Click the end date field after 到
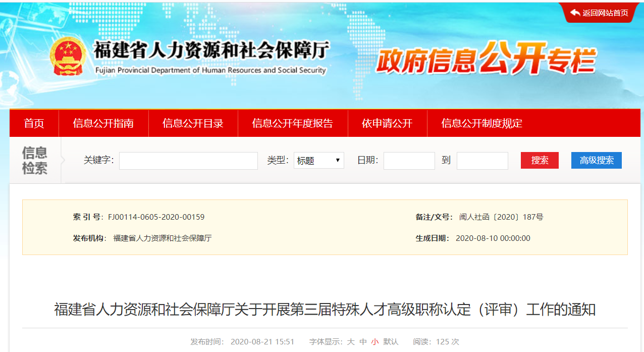 pos(482,160)
